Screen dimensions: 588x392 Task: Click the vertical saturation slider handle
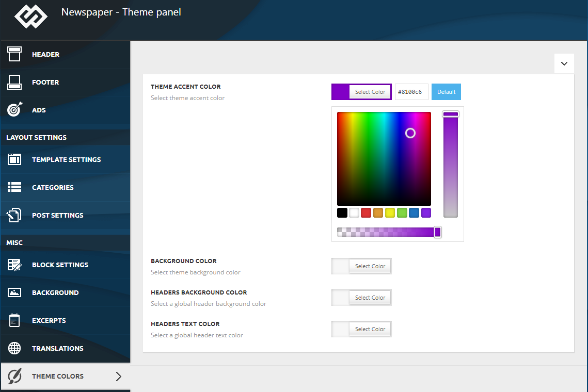(x=450, y=114)
